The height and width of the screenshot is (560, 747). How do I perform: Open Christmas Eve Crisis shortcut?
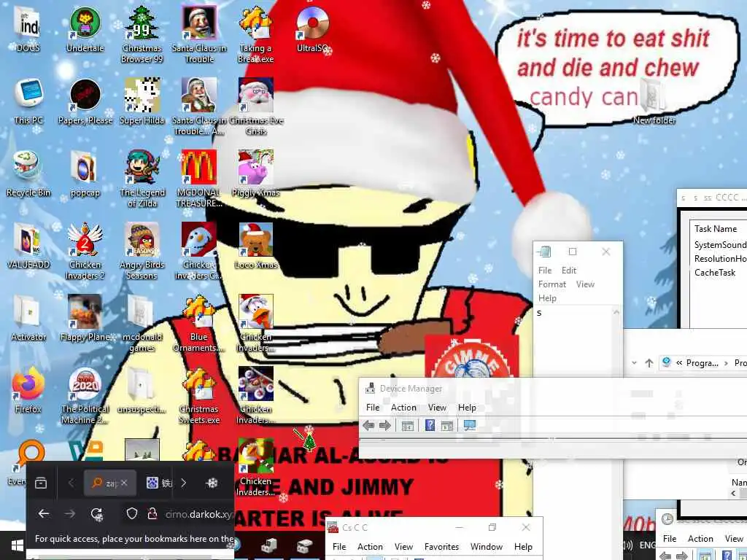tap(256, 106)
